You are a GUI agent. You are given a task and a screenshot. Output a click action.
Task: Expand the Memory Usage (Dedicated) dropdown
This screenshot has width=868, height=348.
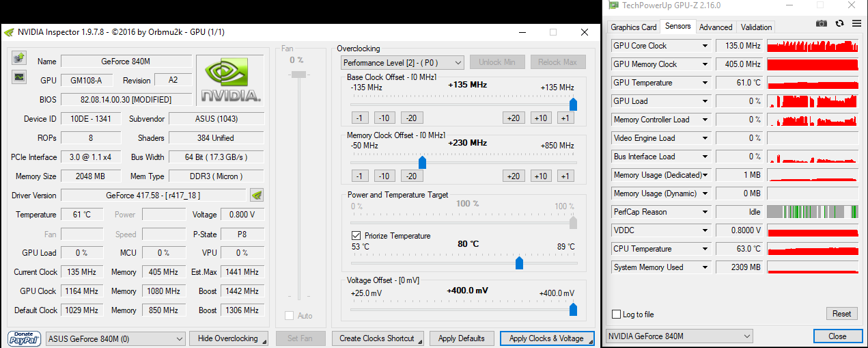[x=705, y=175]
